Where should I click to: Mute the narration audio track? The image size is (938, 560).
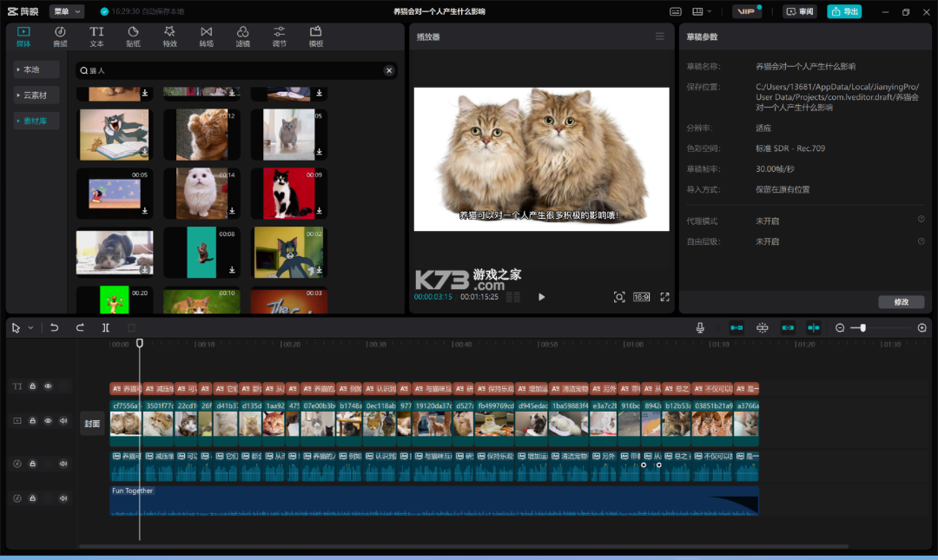63,464
